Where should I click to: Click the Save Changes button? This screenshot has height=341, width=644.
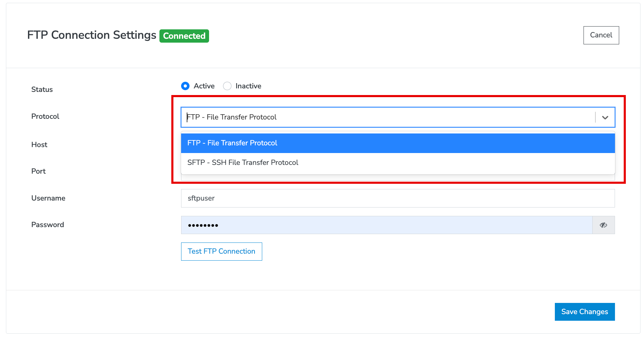click(584, 312)
